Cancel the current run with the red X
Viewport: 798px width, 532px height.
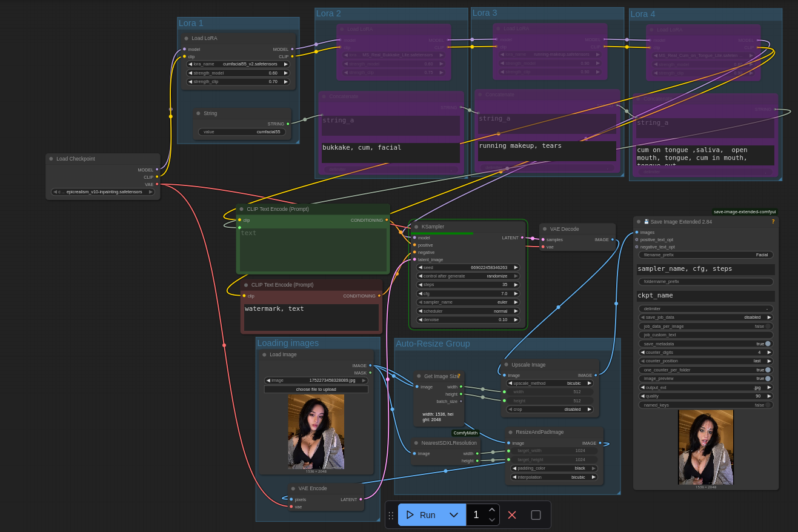click(512, 514)
